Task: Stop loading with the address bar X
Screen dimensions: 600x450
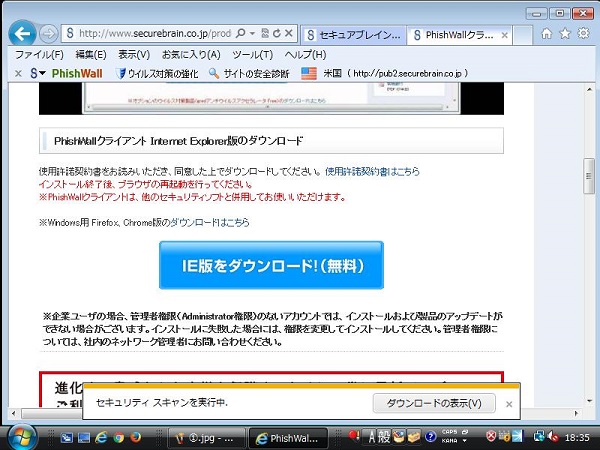Action: 289,34
